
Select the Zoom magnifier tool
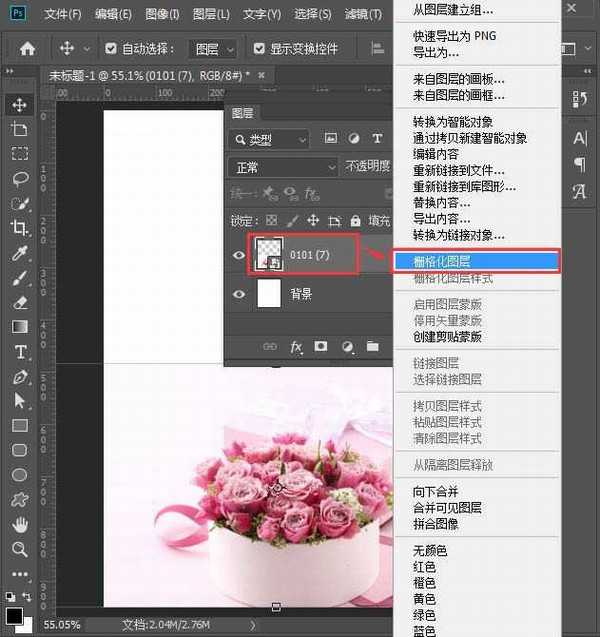point(19,549)
